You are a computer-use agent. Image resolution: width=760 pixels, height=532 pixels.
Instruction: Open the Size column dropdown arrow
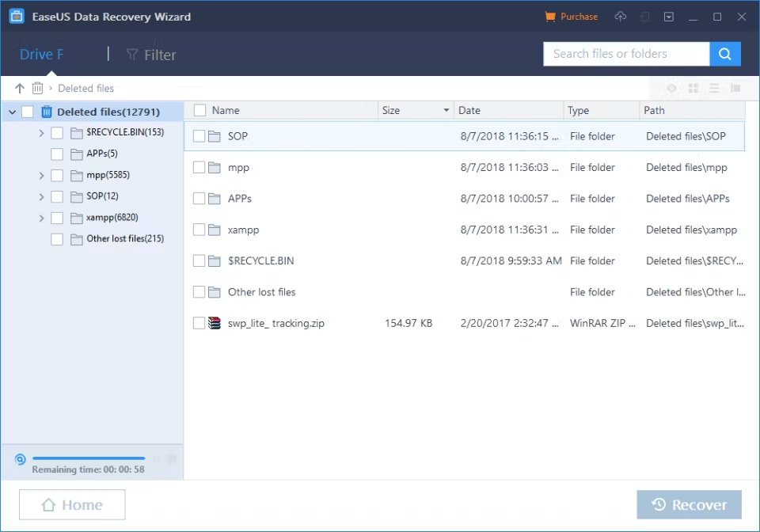pos(446,110)
